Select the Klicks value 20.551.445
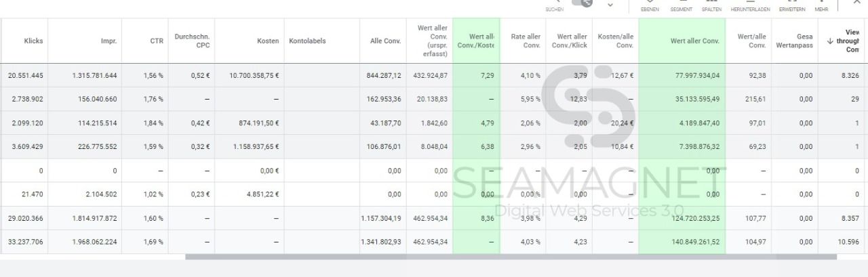 26,75
